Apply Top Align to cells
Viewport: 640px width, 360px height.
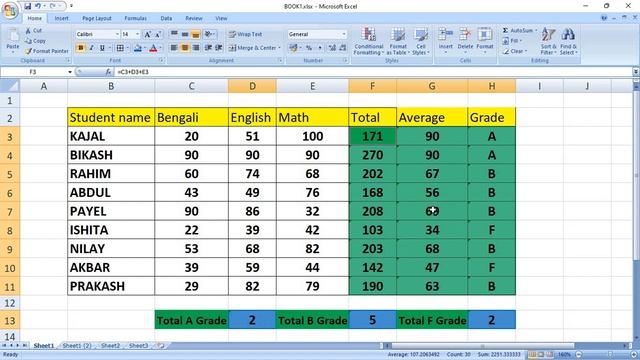click(x=174, y=34)
